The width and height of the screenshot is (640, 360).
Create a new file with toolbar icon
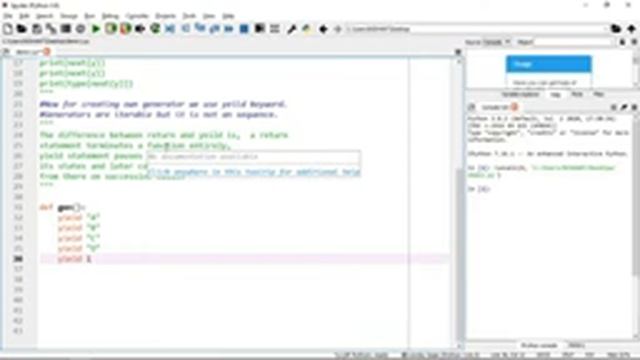[x=8, y=29]
